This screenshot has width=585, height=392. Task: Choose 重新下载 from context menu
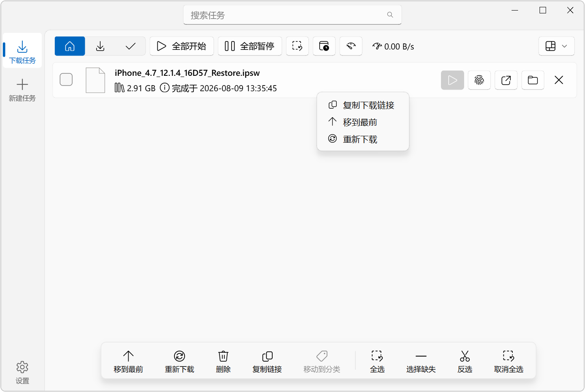pyautogui.click(x=363, y=139)
